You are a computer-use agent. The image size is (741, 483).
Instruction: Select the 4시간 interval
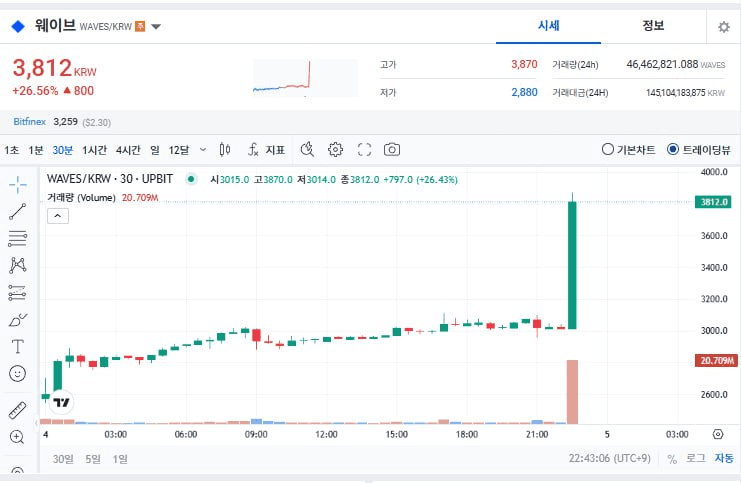click(128, 150)
